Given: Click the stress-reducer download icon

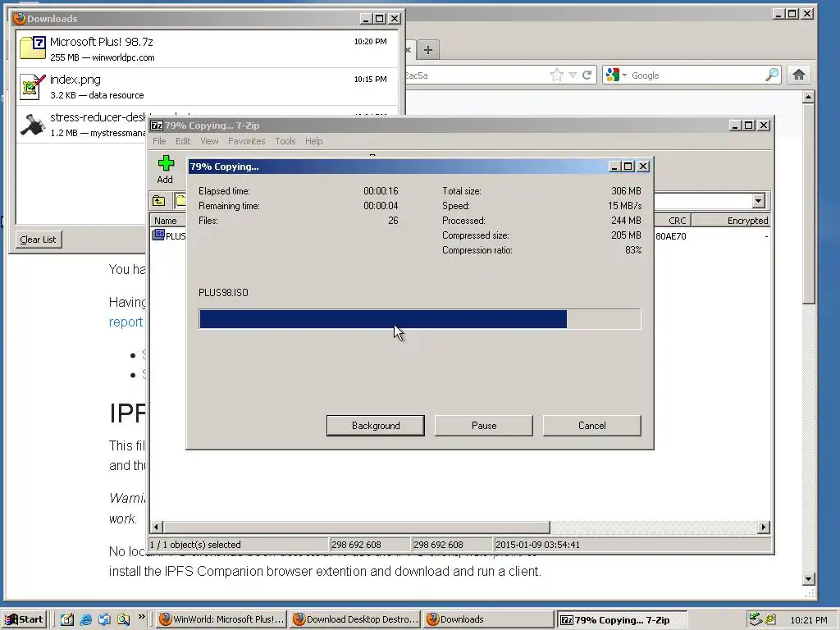Looking at the screenshot, I should (x=33, y=124).
